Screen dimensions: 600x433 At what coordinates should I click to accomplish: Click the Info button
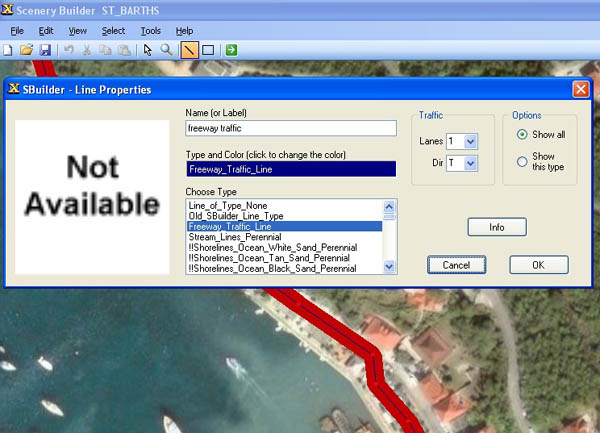(x=497, y=227)
